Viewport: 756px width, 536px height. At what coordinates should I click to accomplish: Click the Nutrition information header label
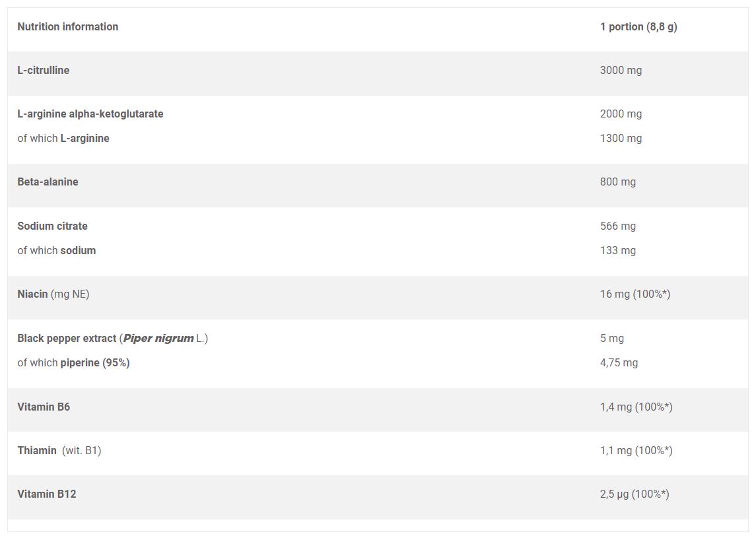coord(67,26)
